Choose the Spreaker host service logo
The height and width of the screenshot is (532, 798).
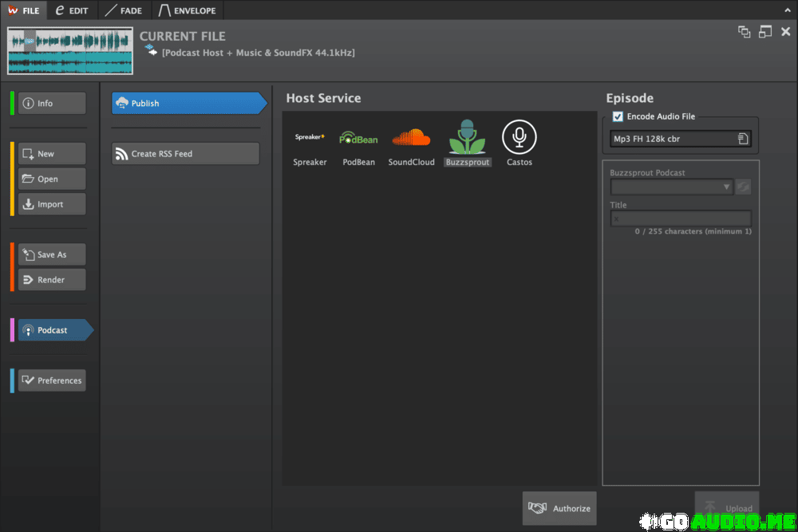point(310,137)
